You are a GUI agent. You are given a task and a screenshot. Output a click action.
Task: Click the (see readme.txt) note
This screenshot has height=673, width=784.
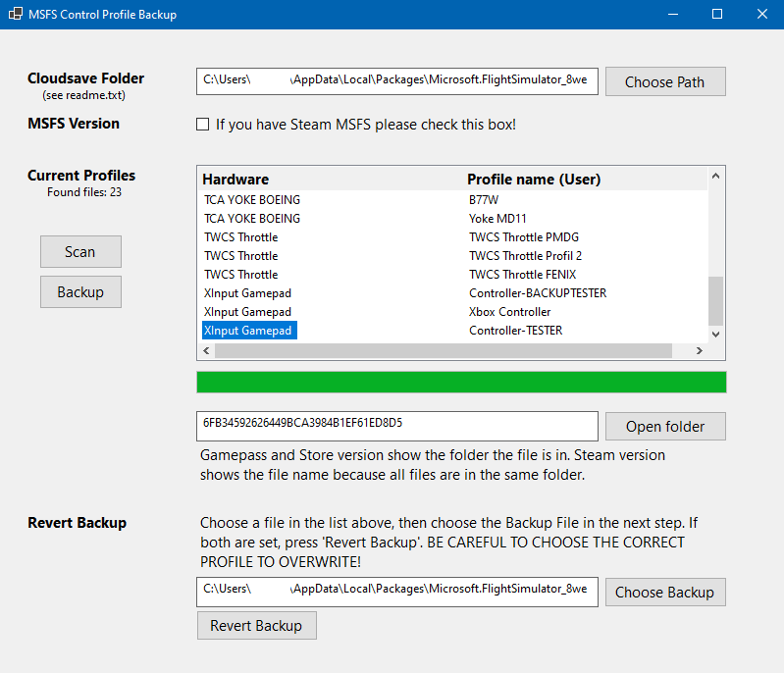[x=84, y=95]
